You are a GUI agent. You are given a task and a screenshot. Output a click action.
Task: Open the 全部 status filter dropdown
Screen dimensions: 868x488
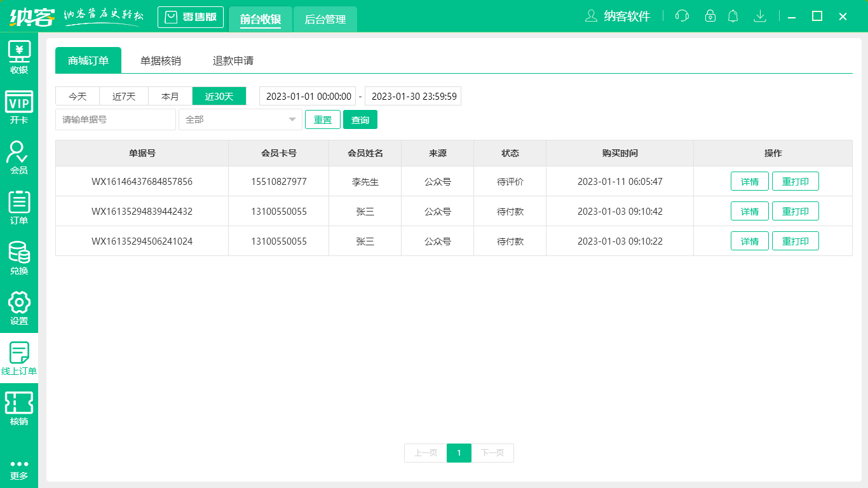pyautogui.click(x=240, y=119)
